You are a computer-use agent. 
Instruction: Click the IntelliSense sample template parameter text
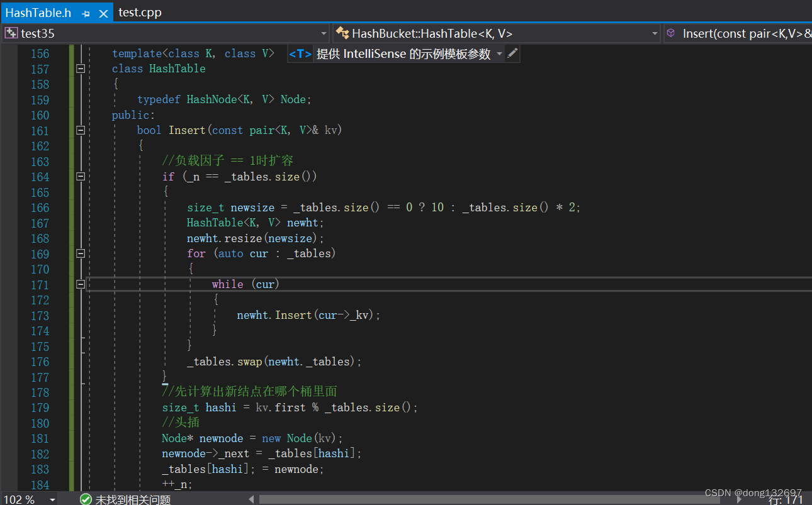[403, 54]
